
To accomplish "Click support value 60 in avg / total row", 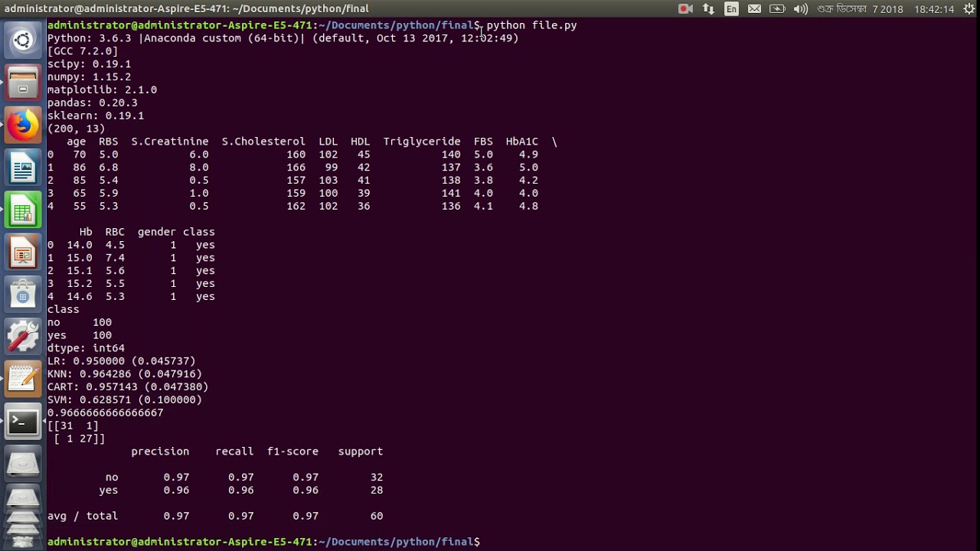I will (x=377, y=517).
